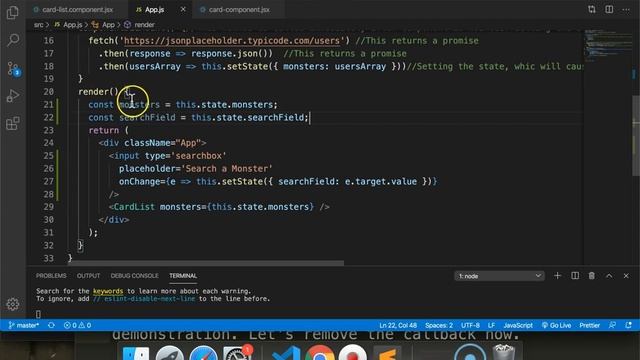Synchronize changes via sync icon
Image resolution: width=640 pixels, height=360 pixels.
pyautogui.click(x=51, y=325)
